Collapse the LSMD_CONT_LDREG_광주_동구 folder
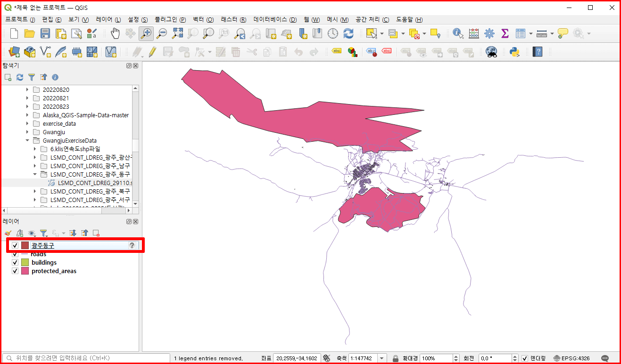This screenshot has height=364, width=621. point(35,174)
